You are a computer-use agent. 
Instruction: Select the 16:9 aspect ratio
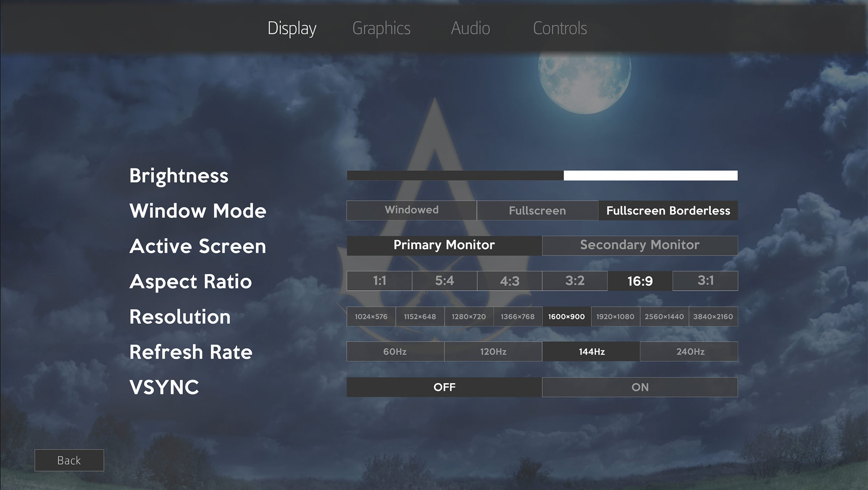pos(640,281)
